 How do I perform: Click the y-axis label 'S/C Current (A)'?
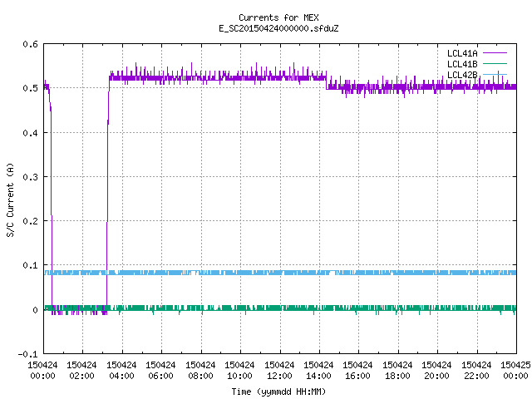coord(10,200)
